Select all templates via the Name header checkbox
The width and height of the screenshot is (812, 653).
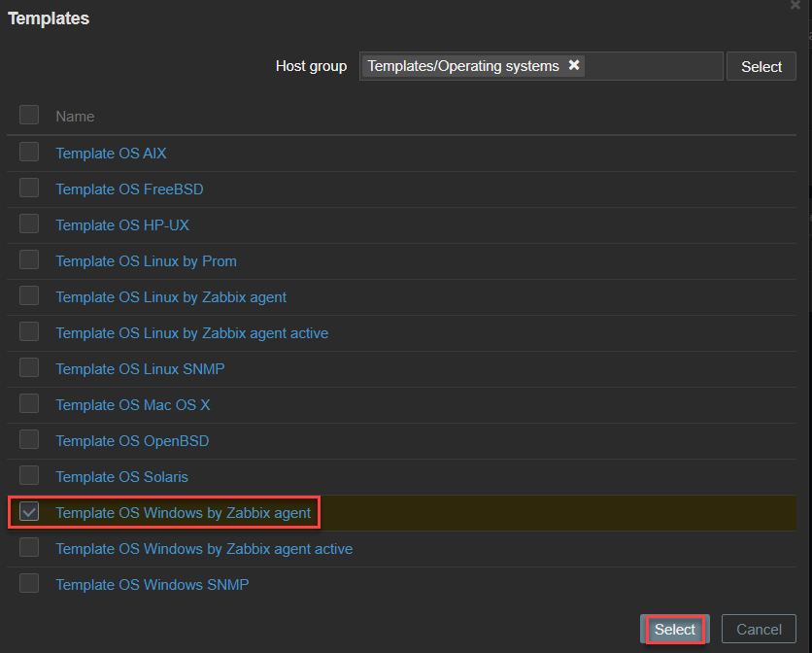[28, 114]
